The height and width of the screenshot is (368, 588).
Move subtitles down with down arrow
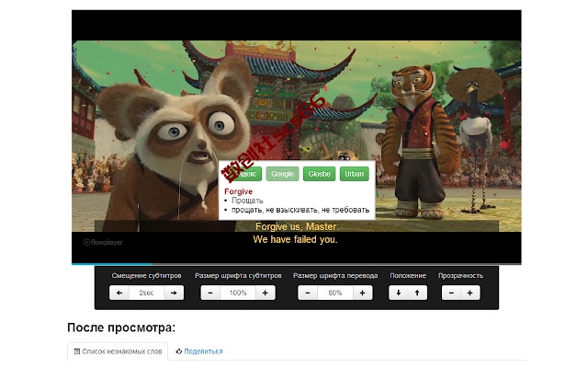tap(398, 293)
